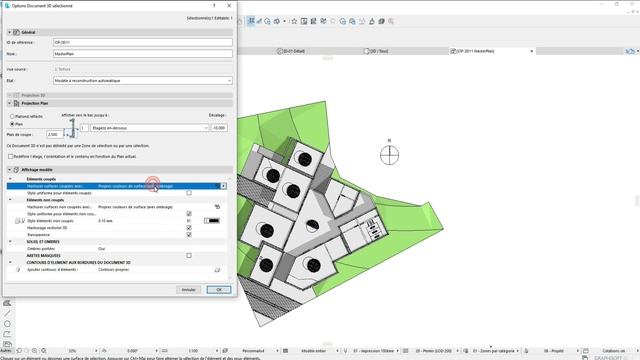Viewport: 640px width, 360px height.
Task: Click the magnifier icon at toolbar end
Action: pos(391,21)
